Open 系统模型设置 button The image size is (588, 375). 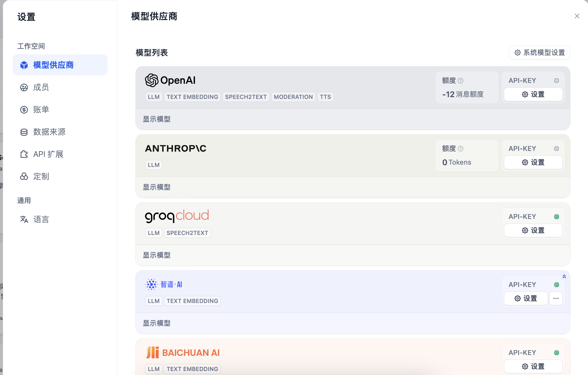click(540, 53)
